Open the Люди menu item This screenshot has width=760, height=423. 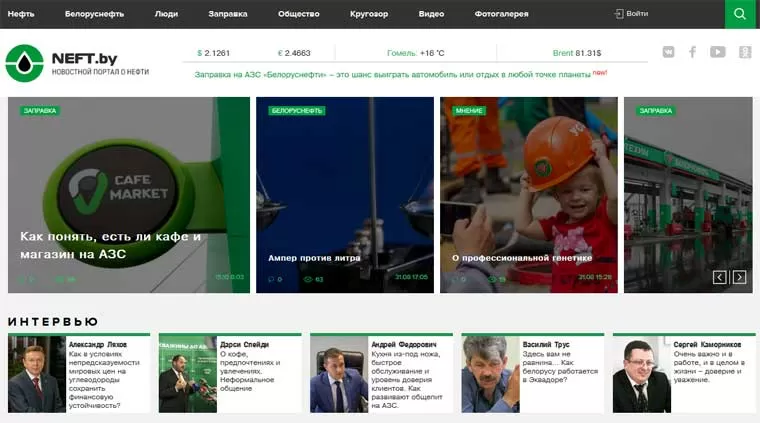(166, 14)
